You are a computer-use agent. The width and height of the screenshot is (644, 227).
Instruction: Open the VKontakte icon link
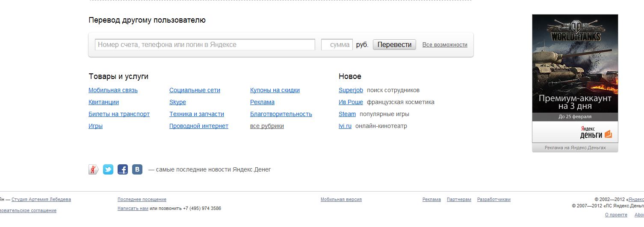coord(137,170)
